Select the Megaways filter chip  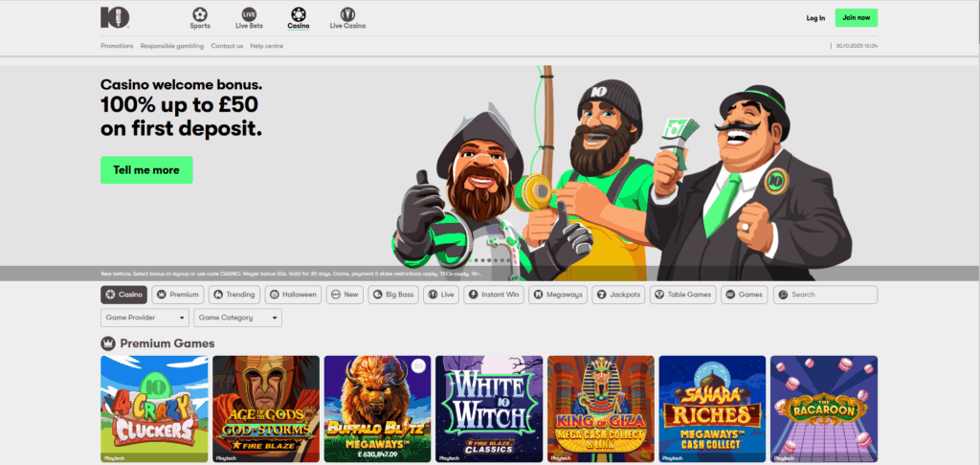click(x=557, y=295)
